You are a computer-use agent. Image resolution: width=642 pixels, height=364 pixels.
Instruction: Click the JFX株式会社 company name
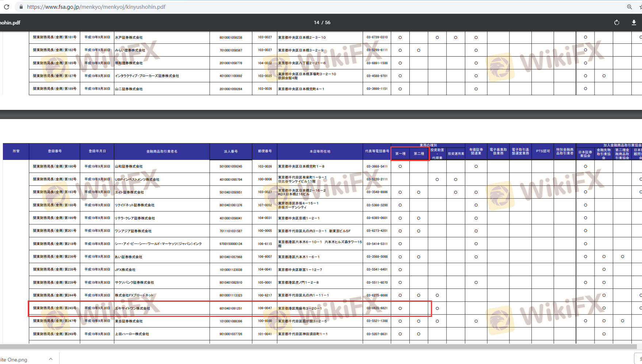(125, 270)
